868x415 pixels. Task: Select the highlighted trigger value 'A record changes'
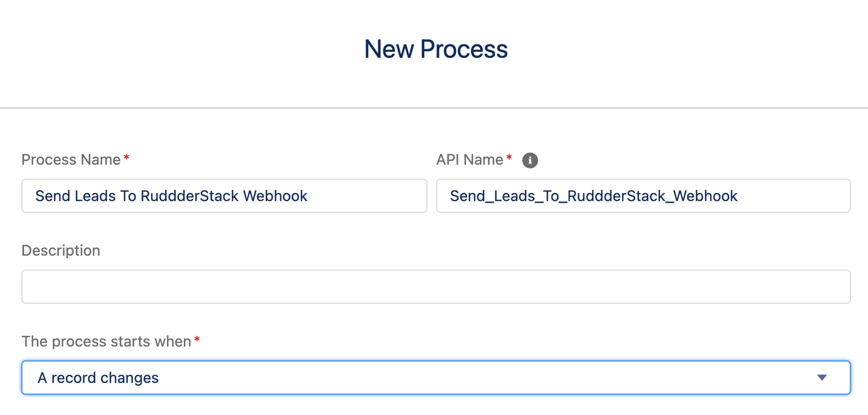click(98, 377)
